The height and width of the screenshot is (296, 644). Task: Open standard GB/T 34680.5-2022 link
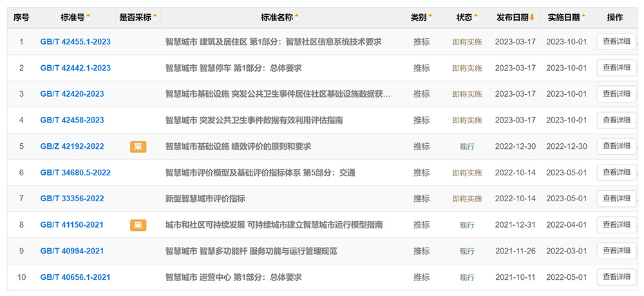(75, 173)
